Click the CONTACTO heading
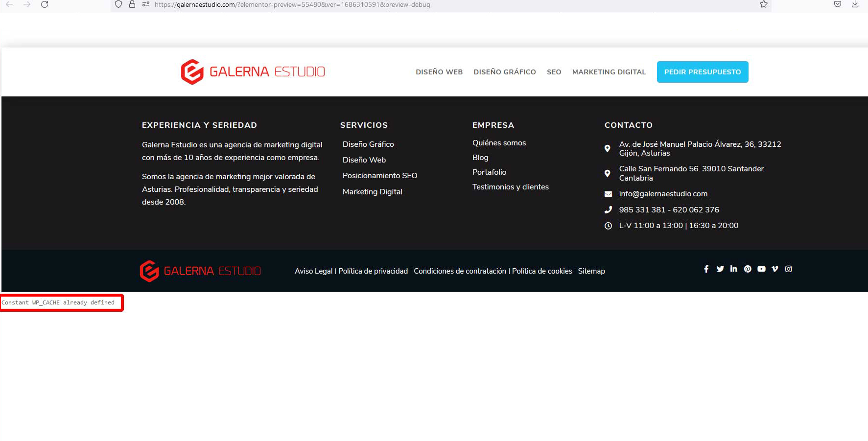 (x=629, y=125)
